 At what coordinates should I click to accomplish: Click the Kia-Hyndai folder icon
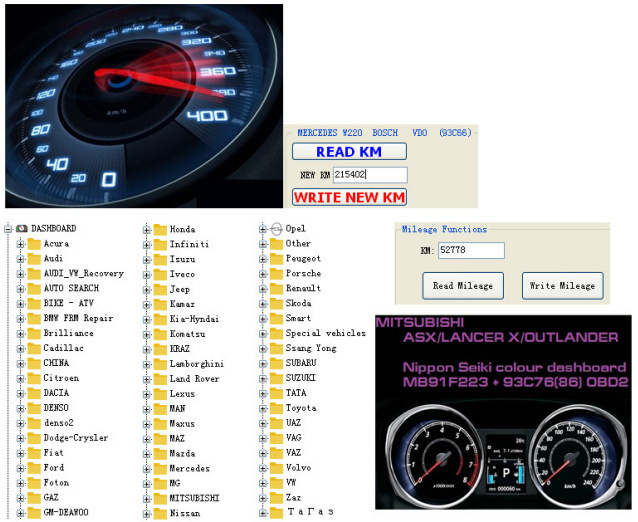point(160,319)
